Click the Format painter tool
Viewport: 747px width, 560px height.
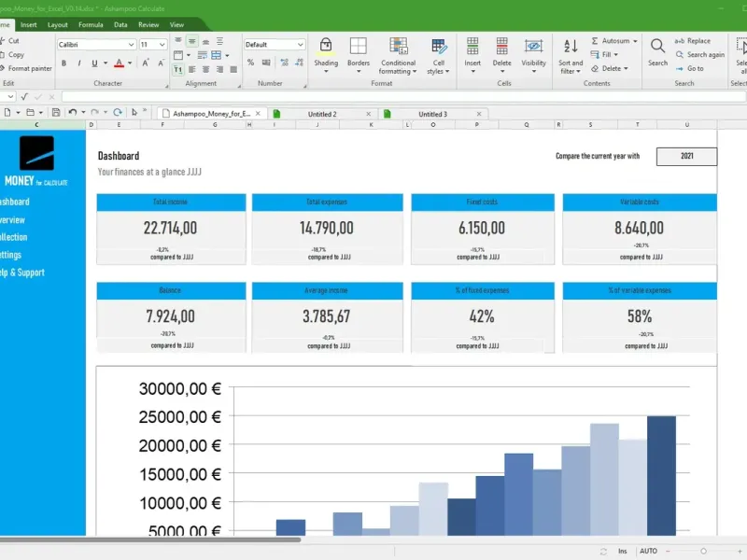29,68
